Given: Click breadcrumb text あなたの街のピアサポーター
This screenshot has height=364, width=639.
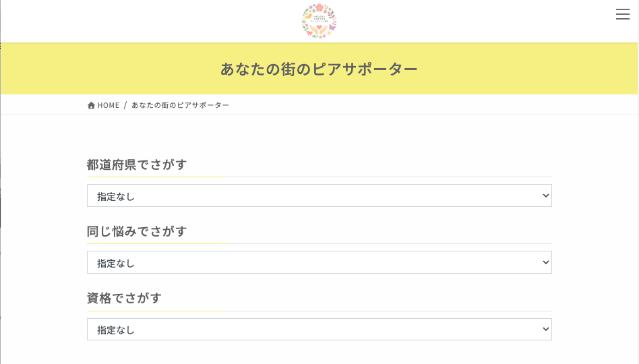Looking at the screenshot, I should 180,105.
